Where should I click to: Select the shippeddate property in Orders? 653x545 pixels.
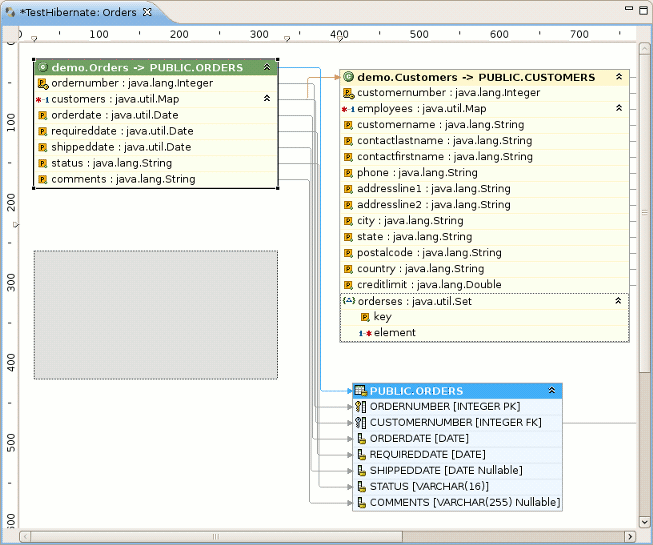(120, 147)
